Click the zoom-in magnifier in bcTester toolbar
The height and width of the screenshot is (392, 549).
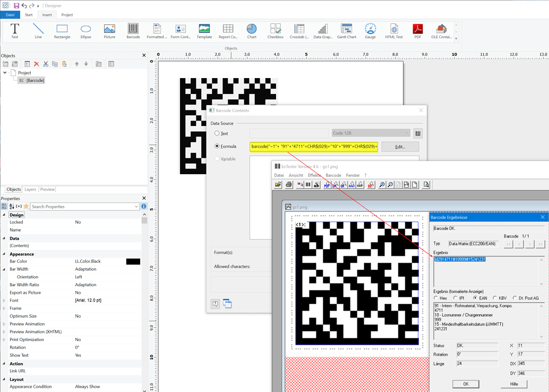[x=382, y=184]
